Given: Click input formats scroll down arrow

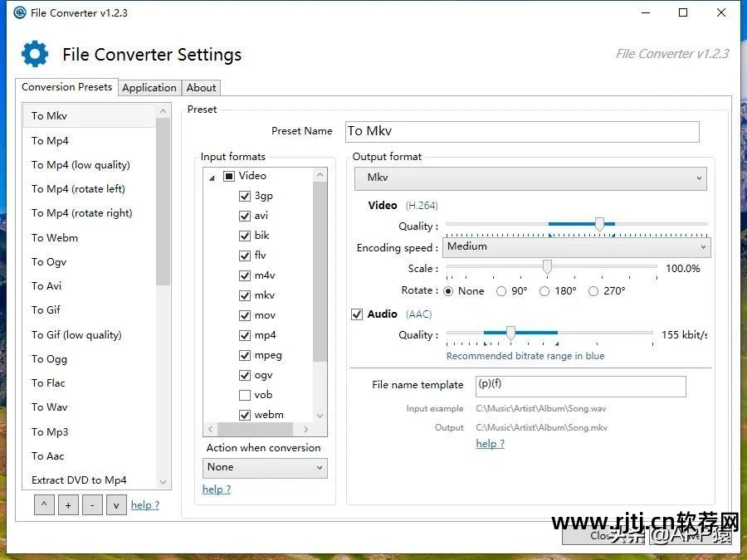Looking at the screenshot, I should [320, 416].
